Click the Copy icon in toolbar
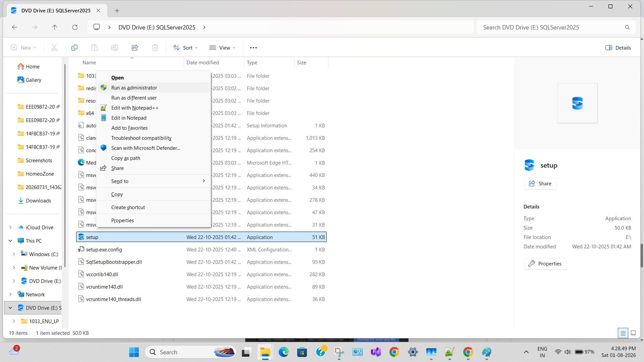 point(74,48)
